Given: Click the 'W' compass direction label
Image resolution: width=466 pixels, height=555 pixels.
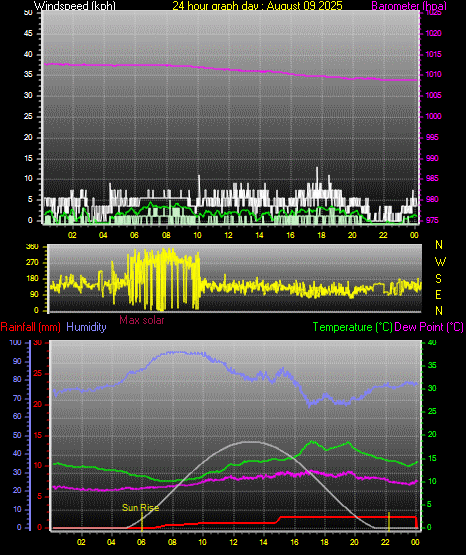Looking at the screenshot, I should click(x=440, y=262).
